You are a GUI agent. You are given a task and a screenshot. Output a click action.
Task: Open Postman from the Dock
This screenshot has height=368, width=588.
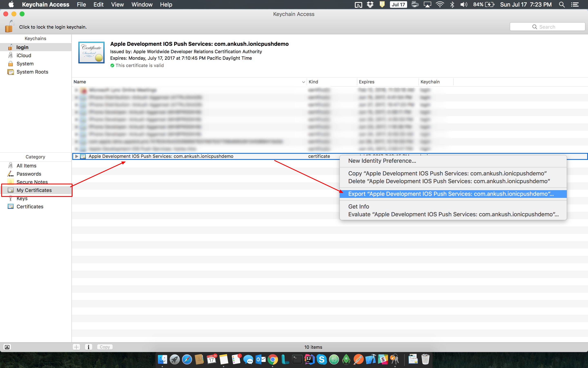click(x=358, y=359)
